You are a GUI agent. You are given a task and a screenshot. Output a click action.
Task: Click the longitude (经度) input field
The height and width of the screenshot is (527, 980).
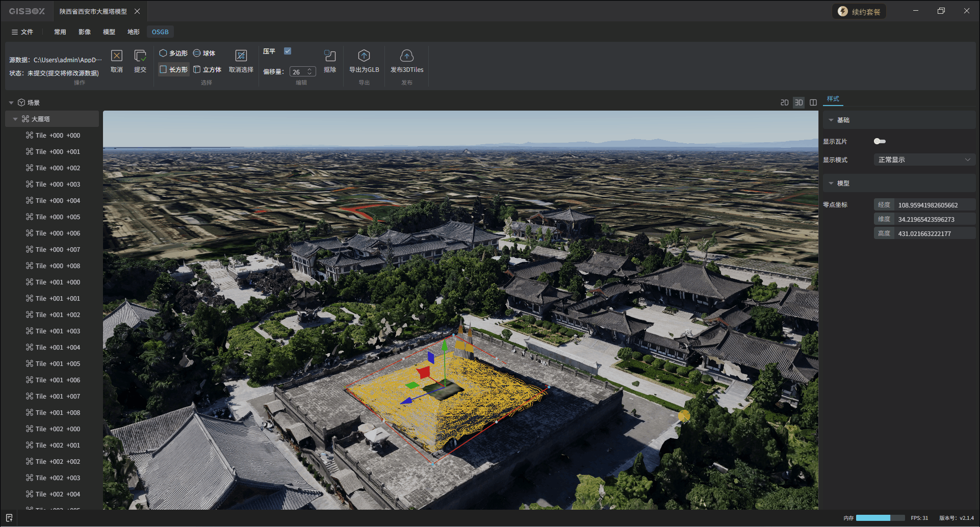[x=933, y=205]
